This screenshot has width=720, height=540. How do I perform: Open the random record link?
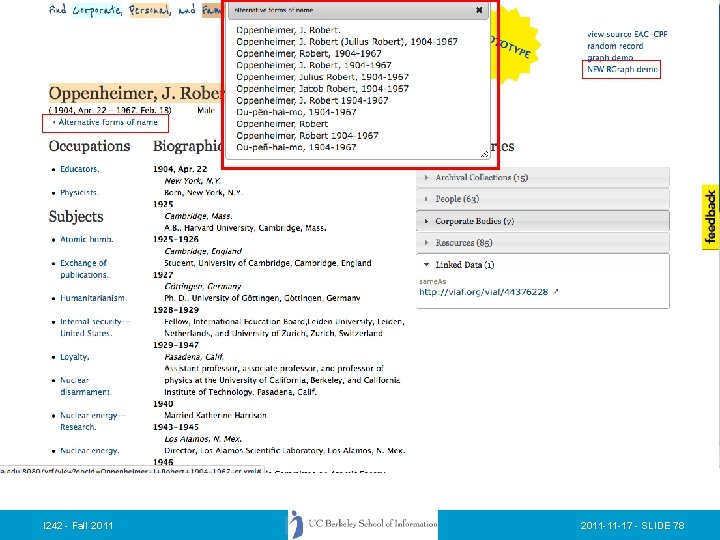(x=615, y=46)
